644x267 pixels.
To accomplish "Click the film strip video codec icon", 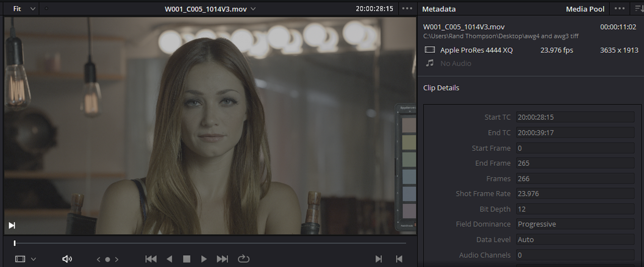I will [430, 50].
